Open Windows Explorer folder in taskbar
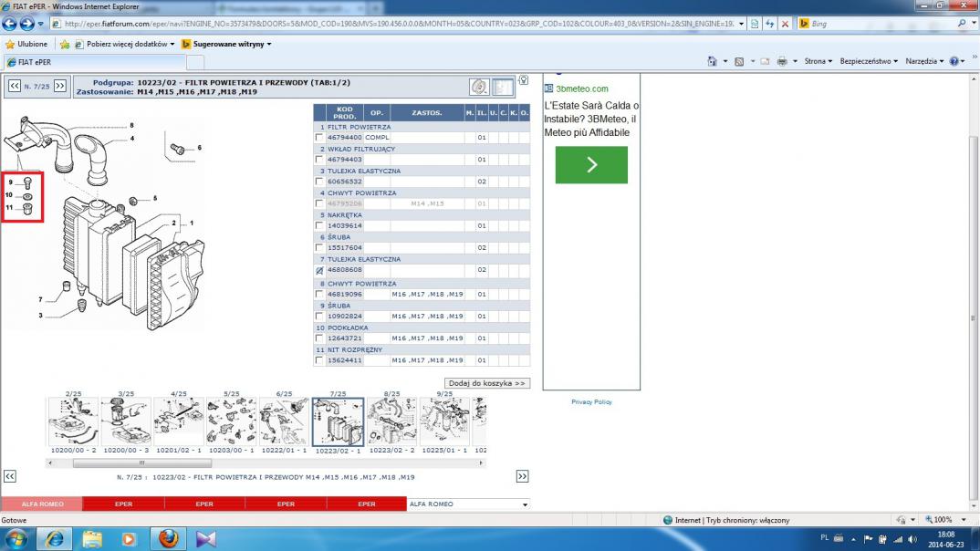The height and width of the screenshot is (551, 980). click(x=92, y=538)
